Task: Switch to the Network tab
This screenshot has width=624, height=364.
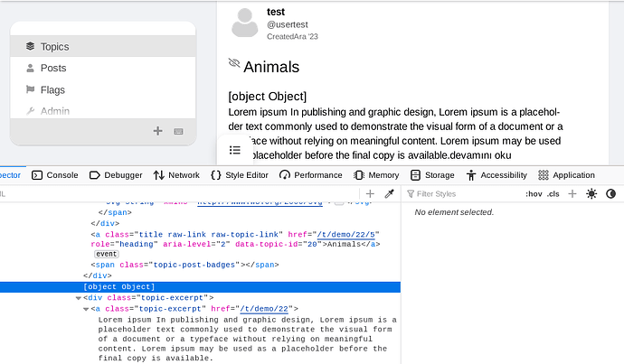Action: pyautogui.click(x=176, y=174)
